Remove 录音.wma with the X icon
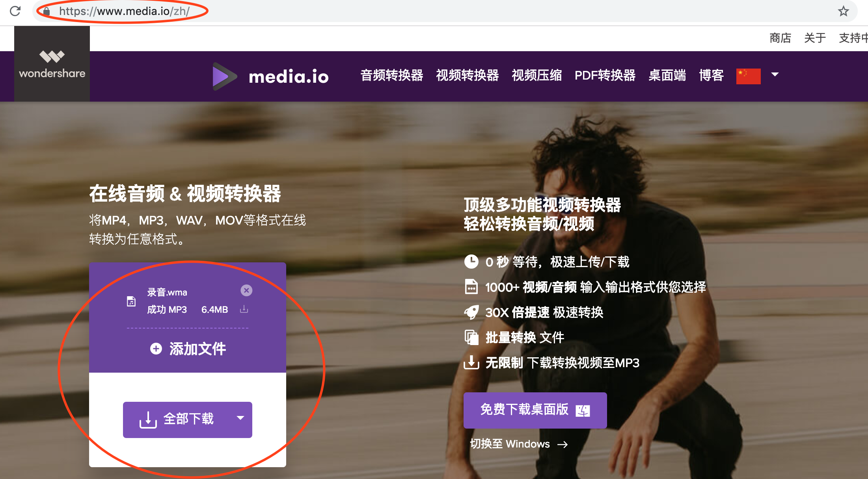The width and height of the screenshot is (868, 479). coord(246,290)
